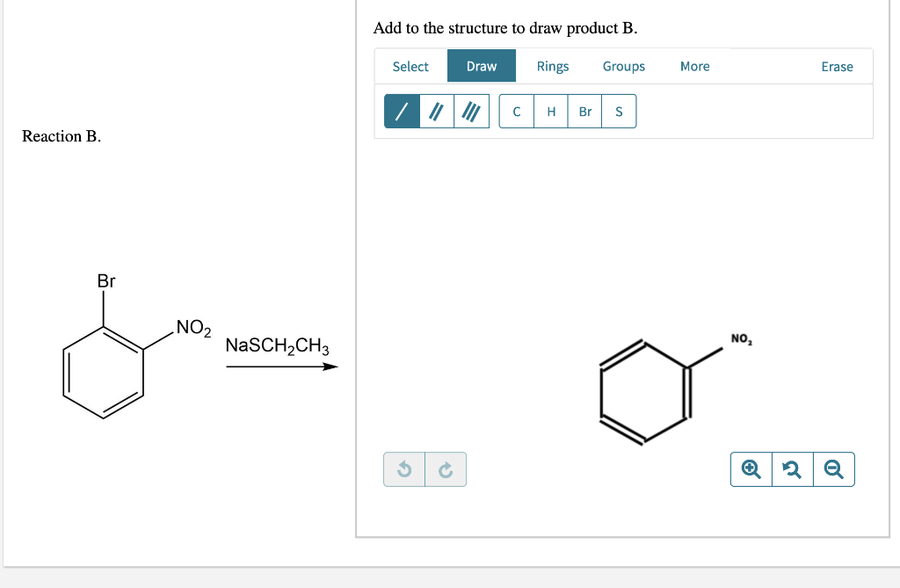Open the Groups menu

point(623,65)
